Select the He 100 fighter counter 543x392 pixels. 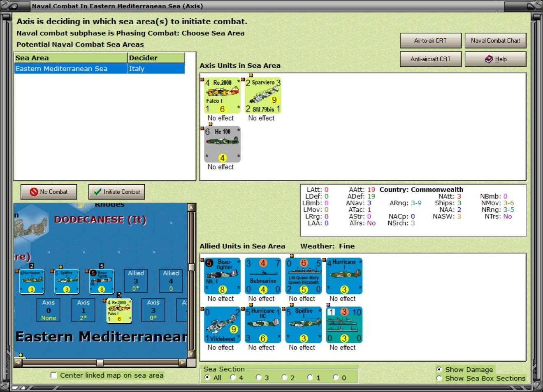[x=222, y=144]
